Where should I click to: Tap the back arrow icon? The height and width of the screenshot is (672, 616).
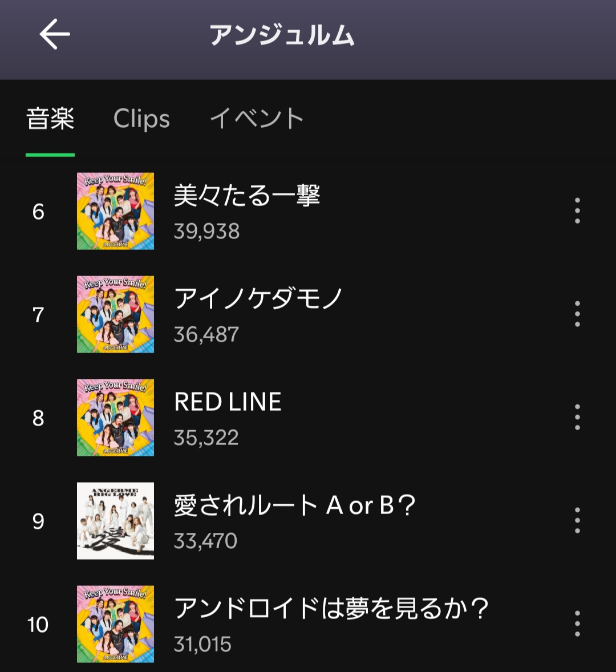55,34
